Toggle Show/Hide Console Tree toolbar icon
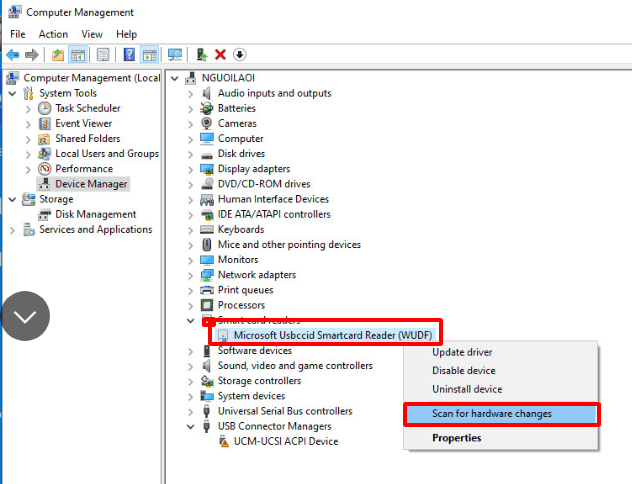 click(77, 55)
